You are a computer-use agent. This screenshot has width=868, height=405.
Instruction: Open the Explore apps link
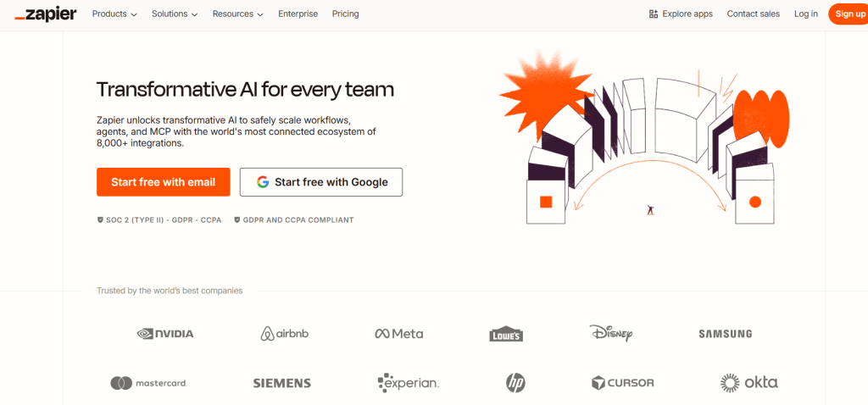(x=681, y=14)
